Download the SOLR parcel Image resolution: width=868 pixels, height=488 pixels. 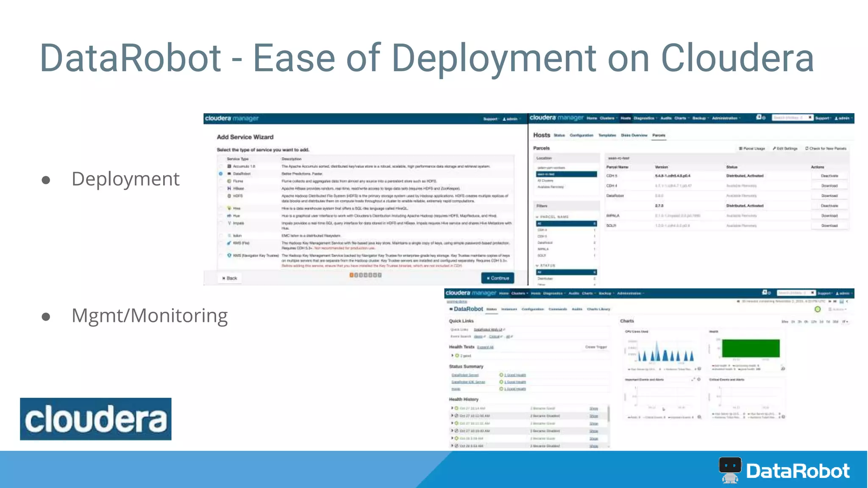829,226
